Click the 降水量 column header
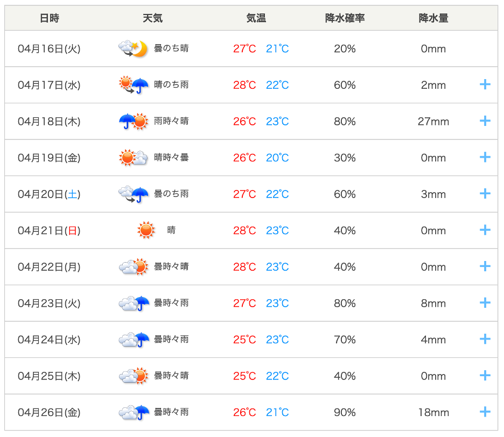504x437 pixels. click(433, 18)
